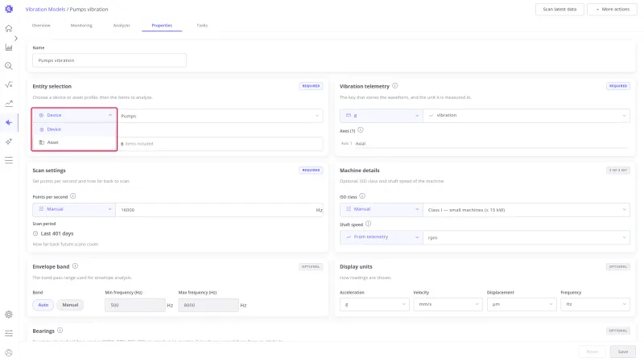The width and height of the screenshot is (644, 362).
Task: Switch to the Tasks tab
Action: (x=202, y=26)
